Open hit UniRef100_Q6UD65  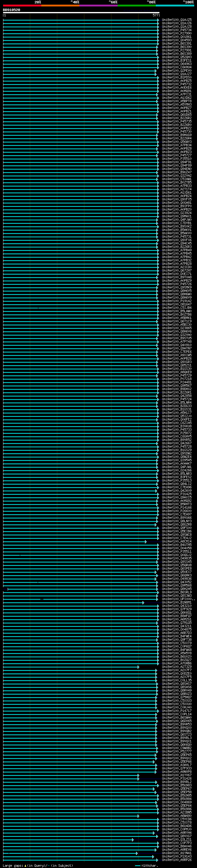[x=177, y=115]
